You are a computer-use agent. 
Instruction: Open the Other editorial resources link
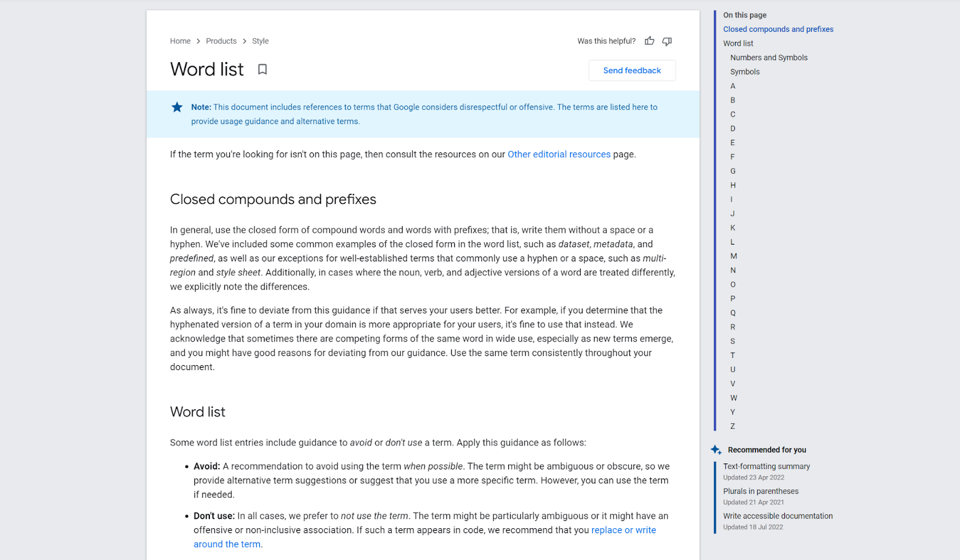click(559, 154)
